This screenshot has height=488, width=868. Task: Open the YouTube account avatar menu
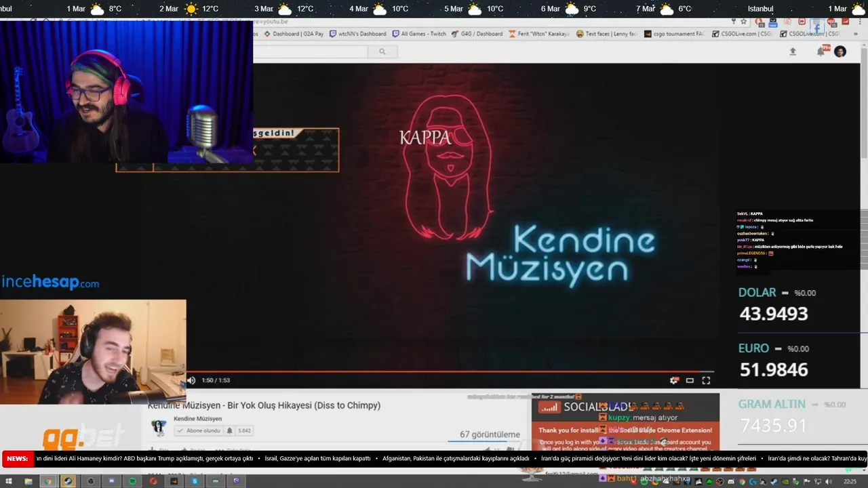click(x=840, y=52)
